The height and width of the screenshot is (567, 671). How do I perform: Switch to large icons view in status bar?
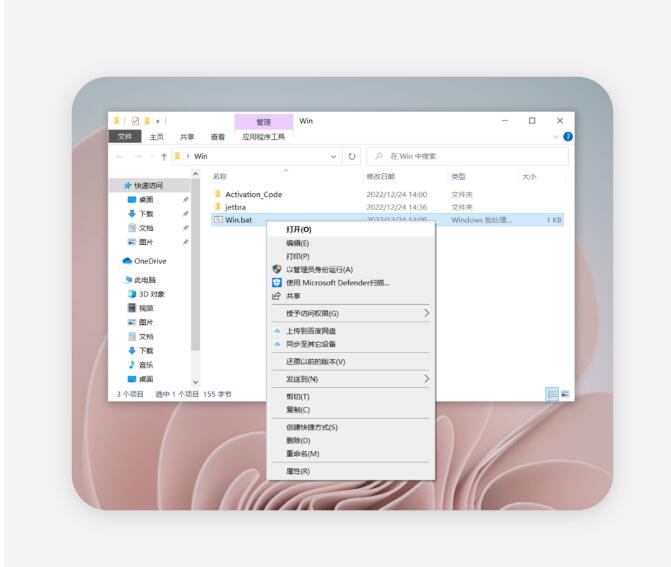[565, 394]
